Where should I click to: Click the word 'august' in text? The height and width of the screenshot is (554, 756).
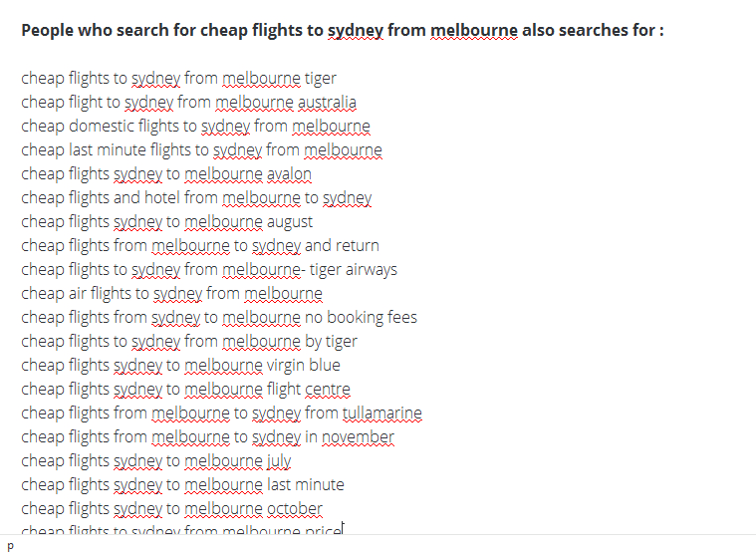click(x=290, y=222)
